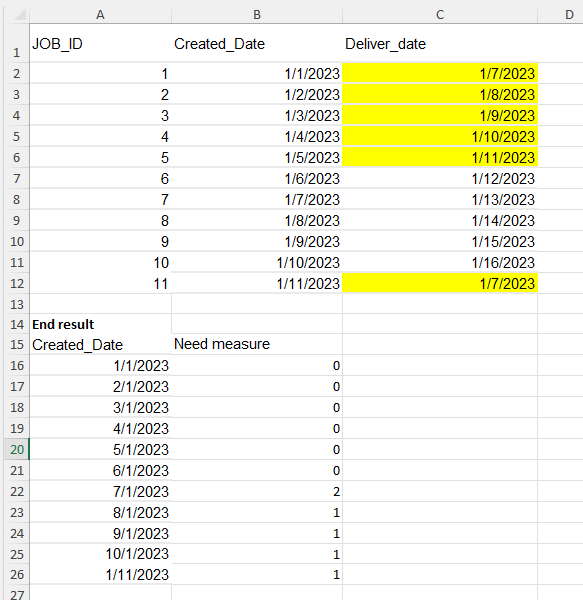Select row 27 header
The height and width of the screenshot is (600, 583).
(x=16, y=592)
